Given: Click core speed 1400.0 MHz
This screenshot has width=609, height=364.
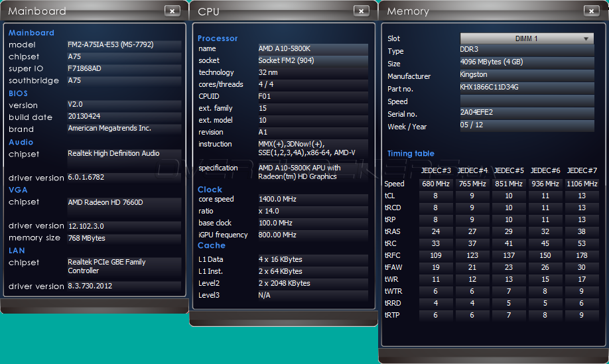Looking at the screenshot, I should click(x=312, y=199).
